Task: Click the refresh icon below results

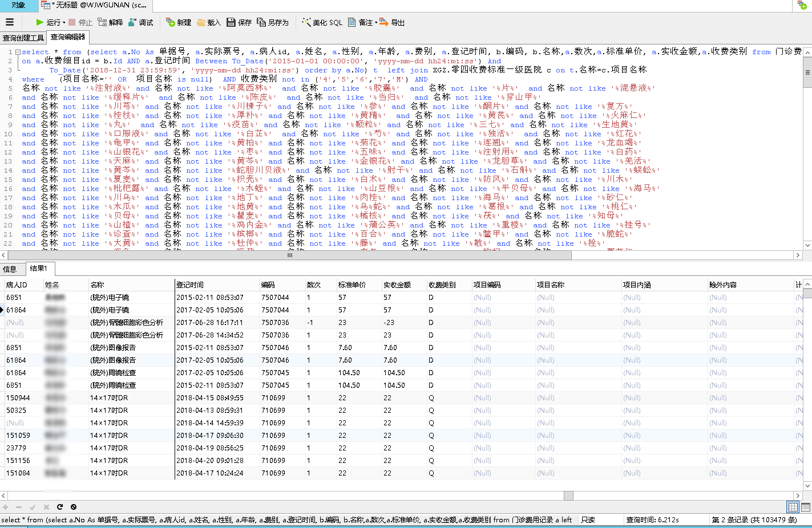Action: [x=60, y=507]
